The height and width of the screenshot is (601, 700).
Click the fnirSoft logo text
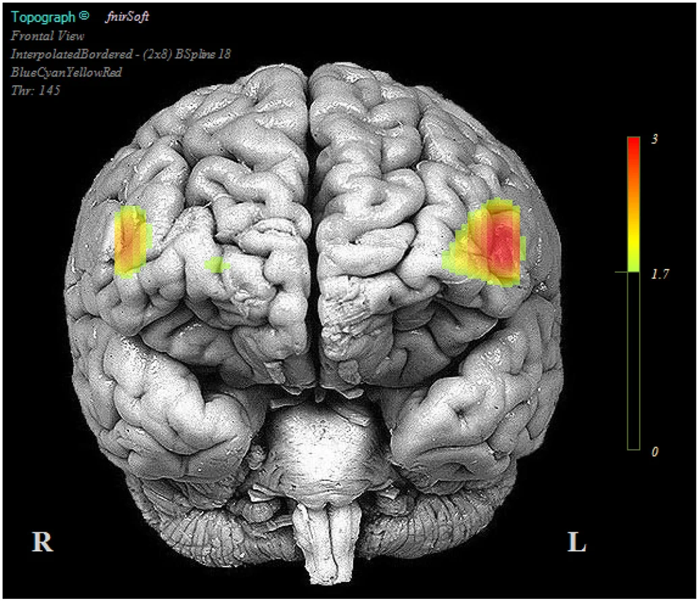(x=127, y=16)
